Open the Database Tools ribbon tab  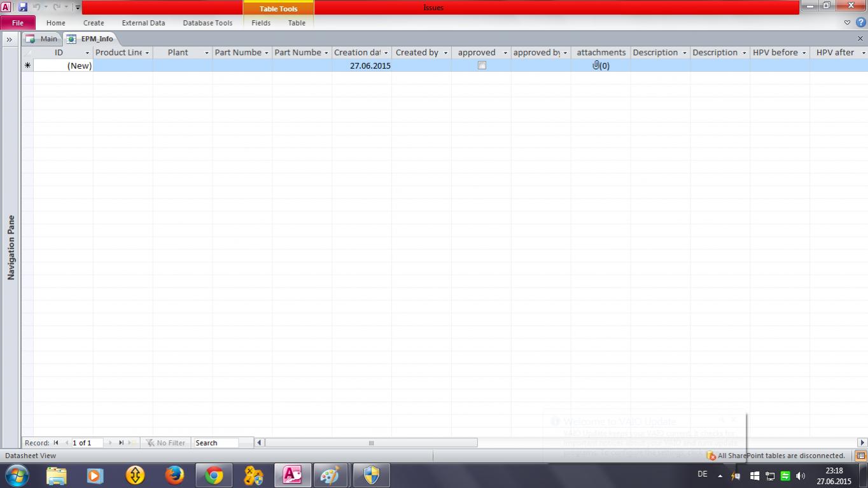pos(207,23)
